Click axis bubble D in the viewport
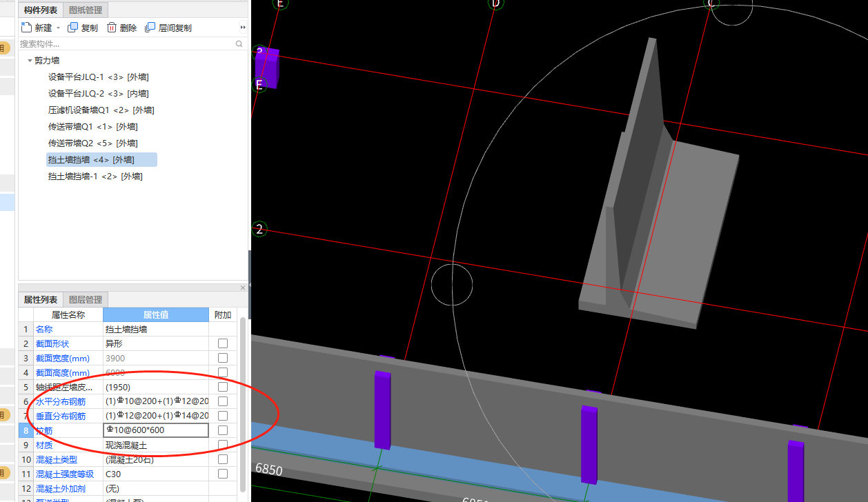 pyautogui.click(x=495, y=3)
